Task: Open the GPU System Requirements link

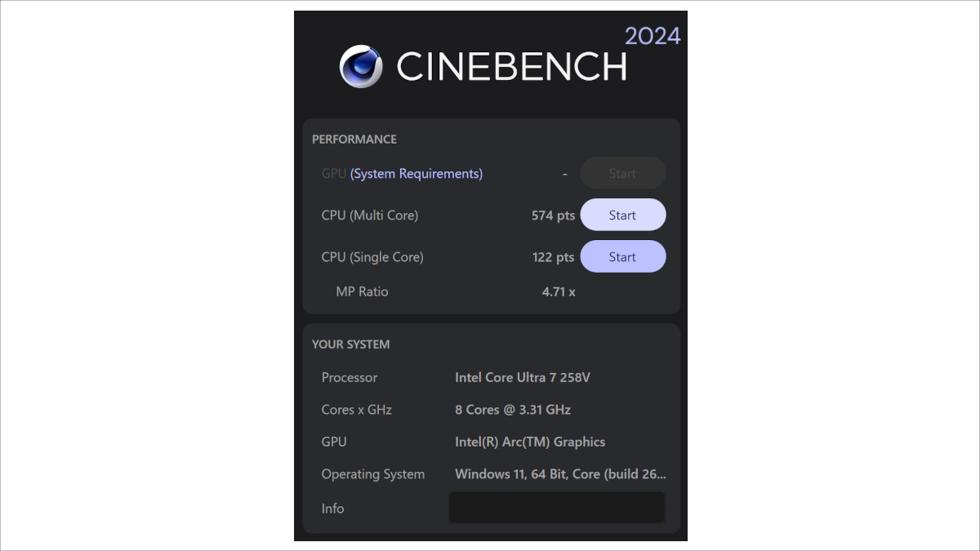Action: click(416, 173)
